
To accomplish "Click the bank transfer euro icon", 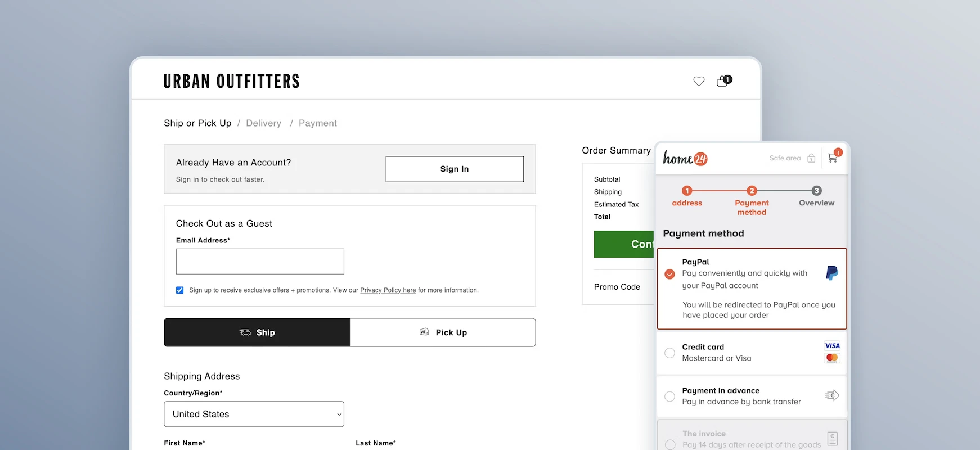I will 831,395.
